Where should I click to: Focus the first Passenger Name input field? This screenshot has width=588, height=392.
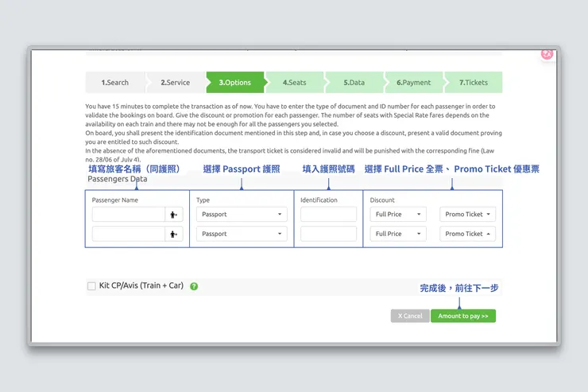(129, 215)
